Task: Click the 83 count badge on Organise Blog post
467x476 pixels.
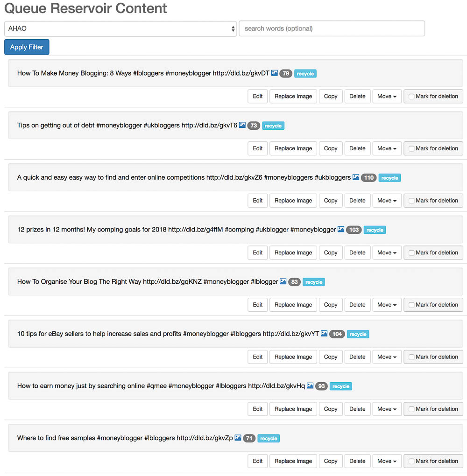Action: click(x=294, y=282)
